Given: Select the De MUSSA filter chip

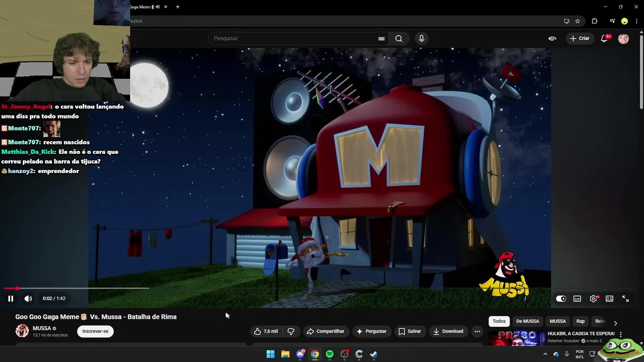Looking at the screenshot, I should [x=527, y=321].
